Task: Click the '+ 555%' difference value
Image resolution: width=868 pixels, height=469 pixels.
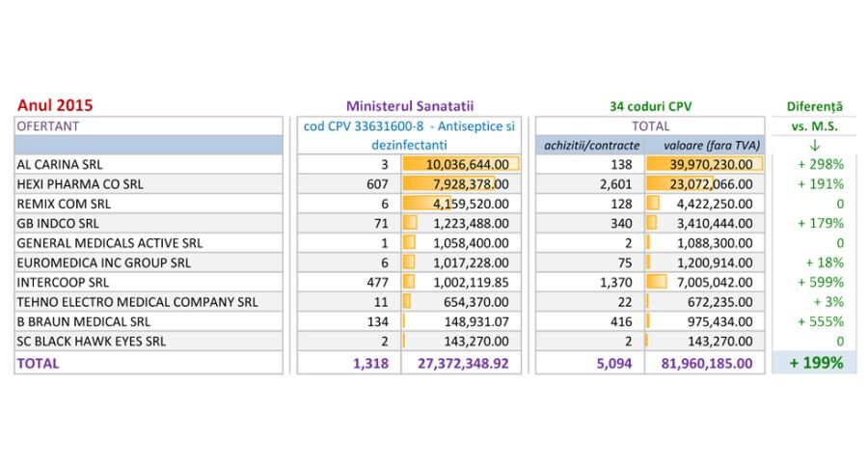Action: [821, 321]
